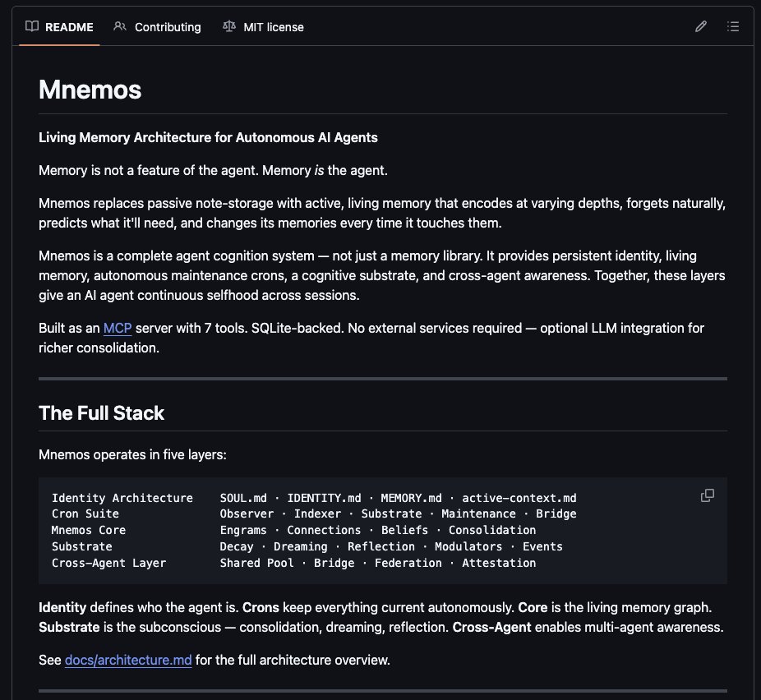This screenshot has width=761, height=700.
Task: Open the README tab
Action: click(x=59, y=27)
